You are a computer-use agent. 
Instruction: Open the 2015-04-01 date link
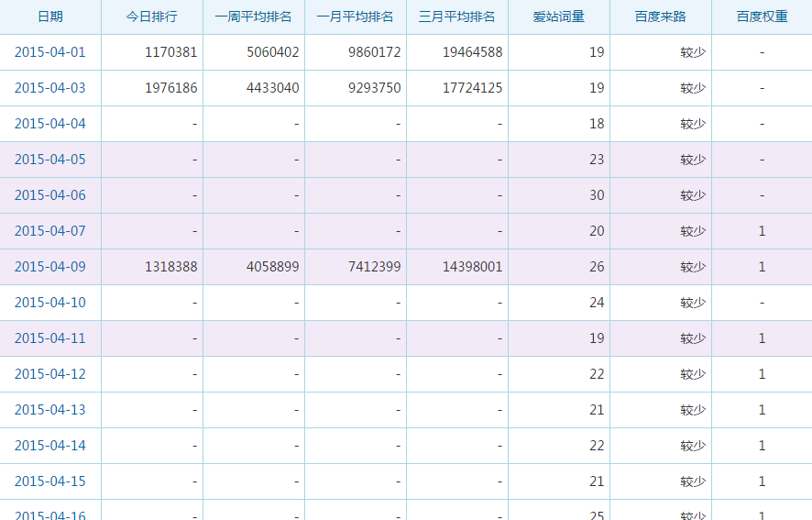(50, 52)
